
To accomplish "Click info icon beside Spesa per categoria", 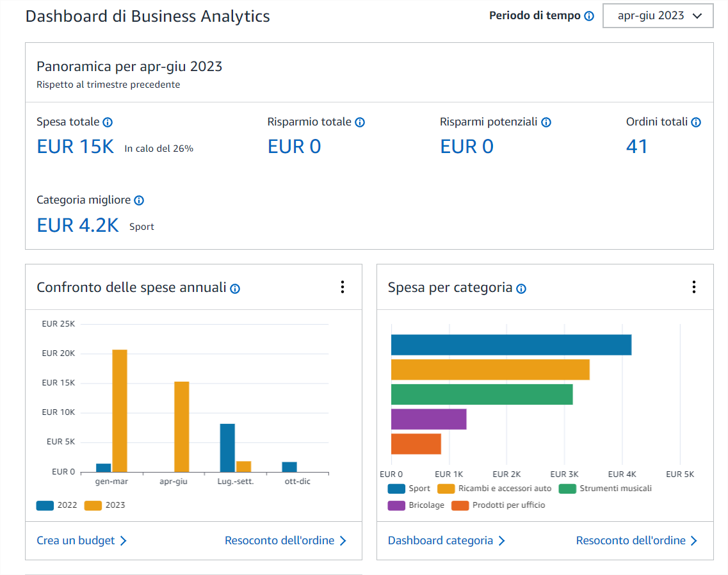I will click(521, 289).
